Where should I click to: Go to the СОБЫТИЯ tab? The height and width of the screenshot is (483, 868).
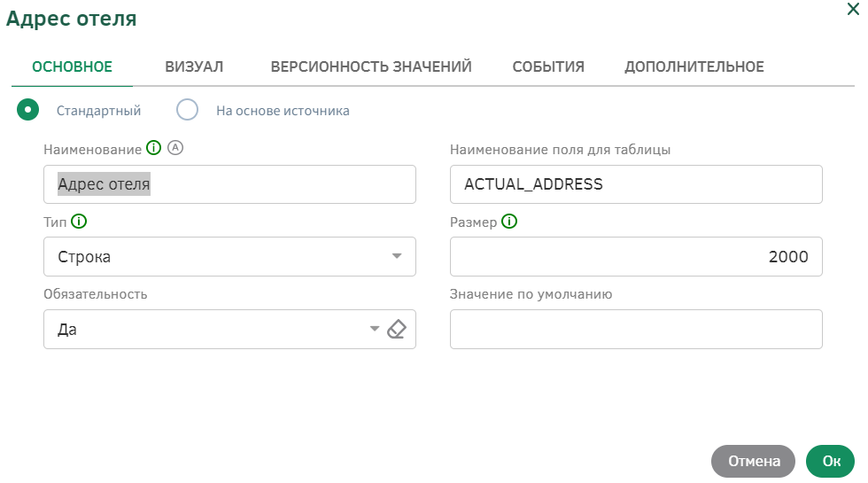(x=548, y=67)
